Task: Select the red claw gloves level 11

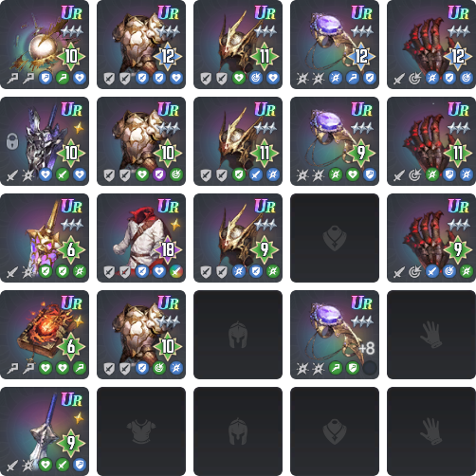Action: [x=431, y=141]
